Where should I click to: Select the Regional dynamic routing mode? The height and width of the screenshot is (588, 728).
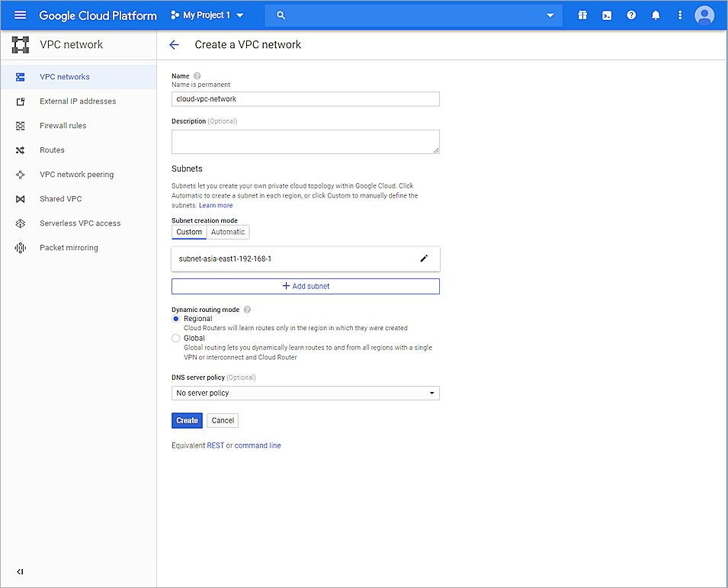176,319
